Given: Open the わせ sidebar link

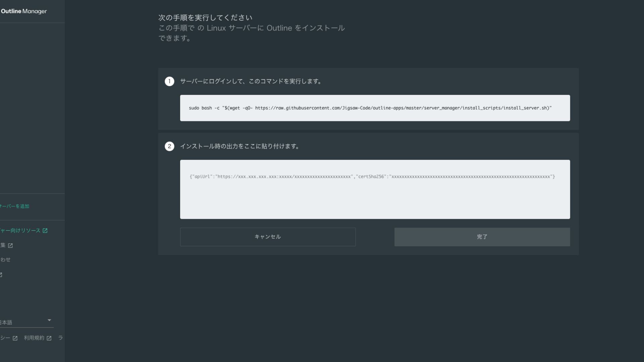Looking at the screenshot, I should click(5, 260).
